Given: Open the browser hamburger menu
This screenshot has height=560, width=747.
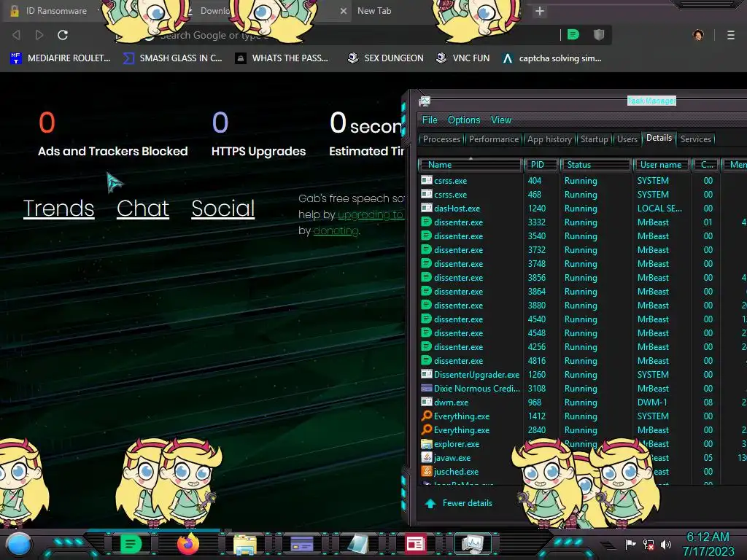Looking at the screenshot, I should click(x=731, y=35).
